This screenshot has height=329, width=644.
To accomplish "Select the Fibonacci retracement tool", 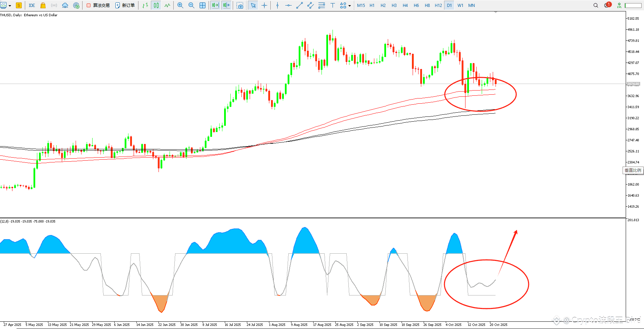I will [x=321, y=5].
